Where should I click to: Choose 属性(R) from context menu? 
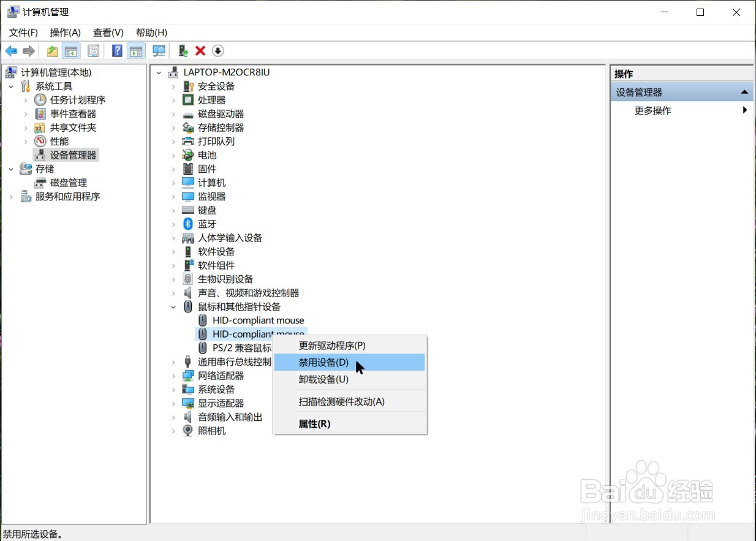click(x=349, y=424)
